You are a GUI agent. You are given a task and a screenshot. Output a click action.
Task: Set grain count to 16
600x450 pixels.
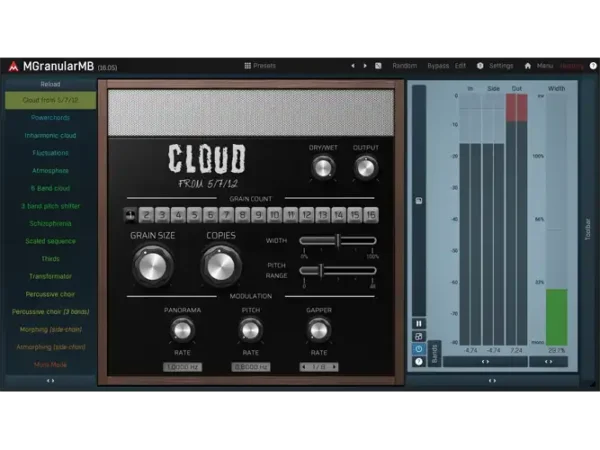click(371, 215)
